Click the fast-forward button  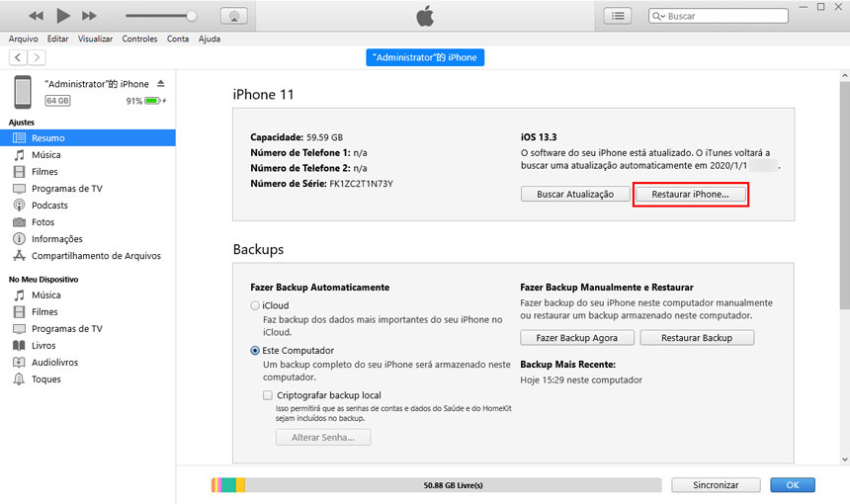89,16
